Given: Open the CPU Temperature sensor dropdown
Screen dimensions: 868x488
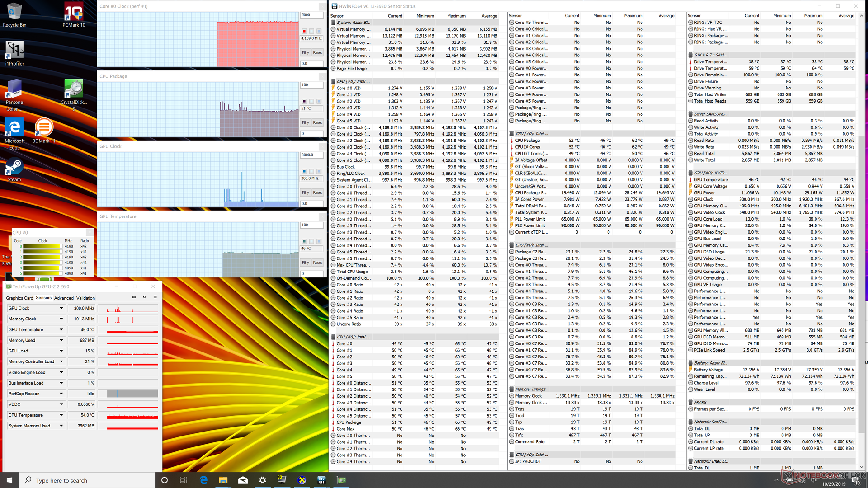Looking at the screenshot, I should point(61,415).
